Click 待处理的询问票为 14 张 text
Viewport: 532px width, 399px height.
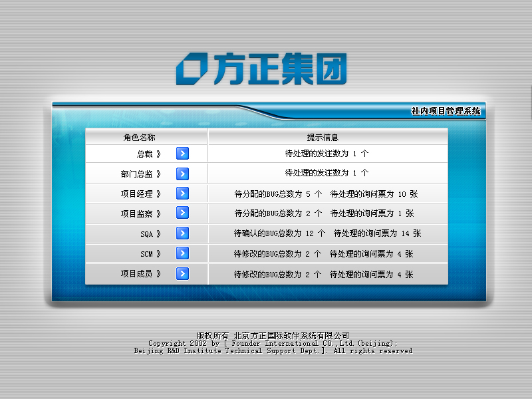coord(377,233)
